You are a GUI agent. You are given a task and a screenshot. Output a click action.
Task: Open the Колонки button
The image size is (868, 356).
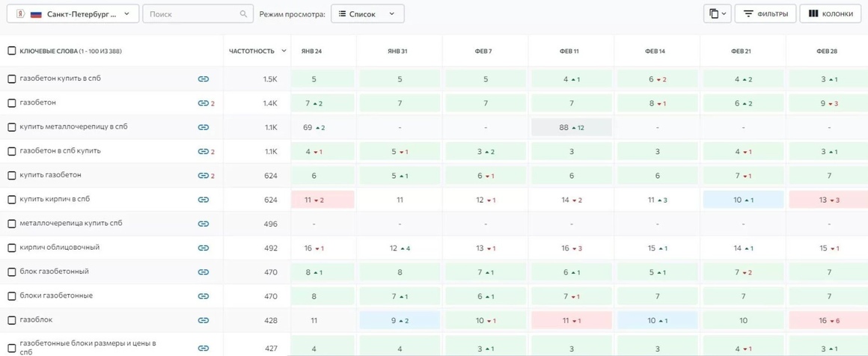(830, 14)
